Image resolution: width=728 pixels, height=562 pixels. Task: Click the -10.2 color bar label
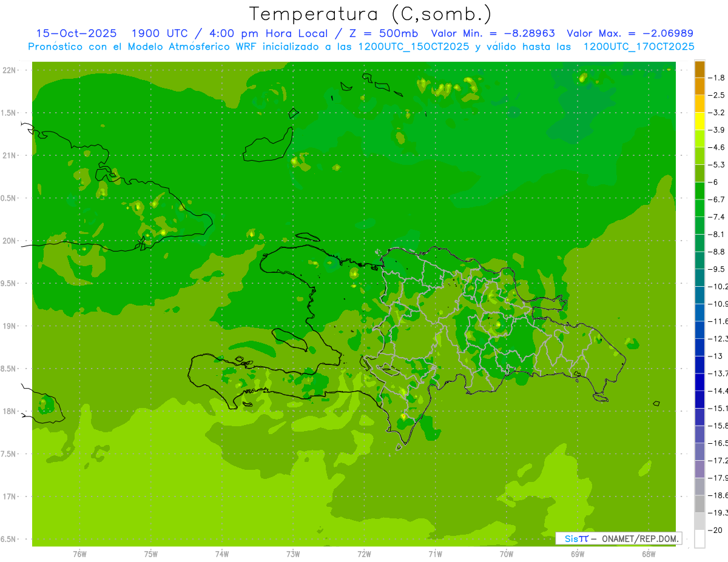tap(719, 286)
